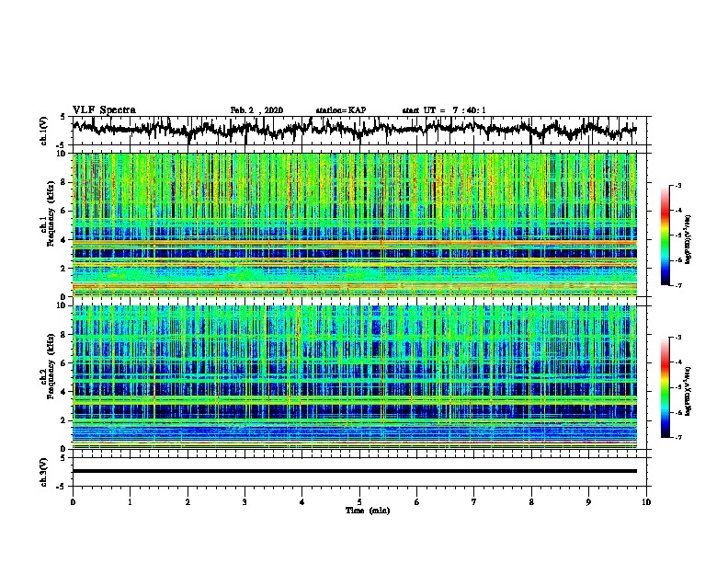Click time-axis tick label "8"
The height and width of the screenshot is (563, 728).
[x=531, y=502]
